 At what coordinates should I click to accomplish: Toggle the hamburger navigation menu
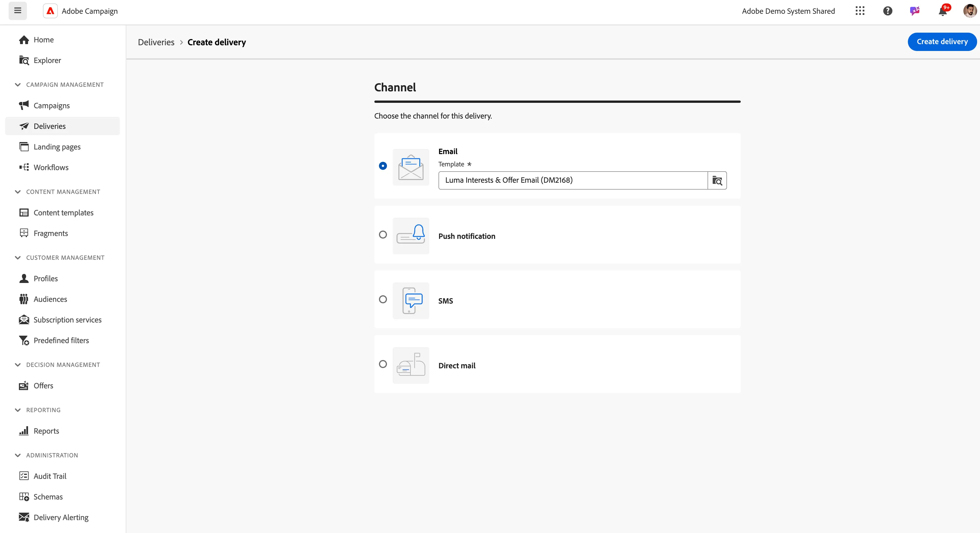click(17, 11)
